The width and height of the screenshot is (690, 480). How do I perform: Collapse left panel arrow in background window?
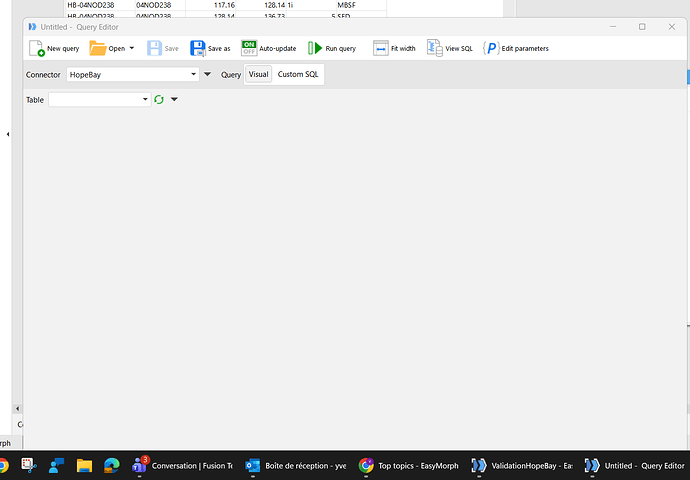8,134
